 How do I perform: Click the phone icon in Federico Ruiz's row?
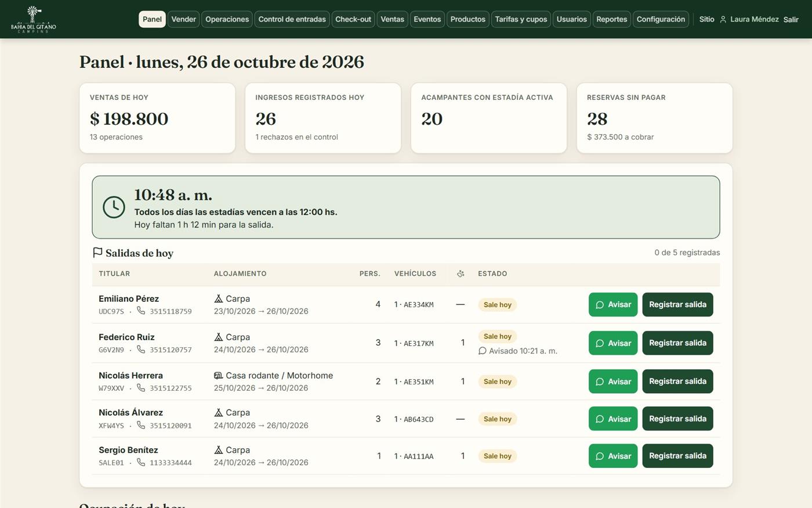(141, 349)
